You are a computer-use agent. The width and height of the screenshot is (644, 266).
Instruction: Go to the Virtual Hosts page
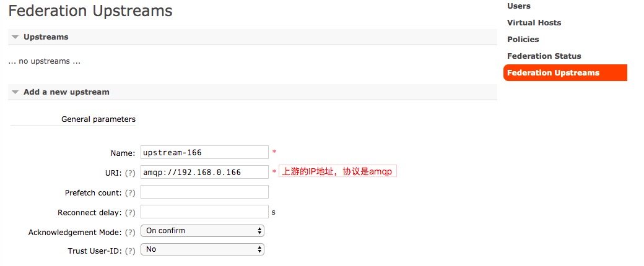(x=534, y=23)
